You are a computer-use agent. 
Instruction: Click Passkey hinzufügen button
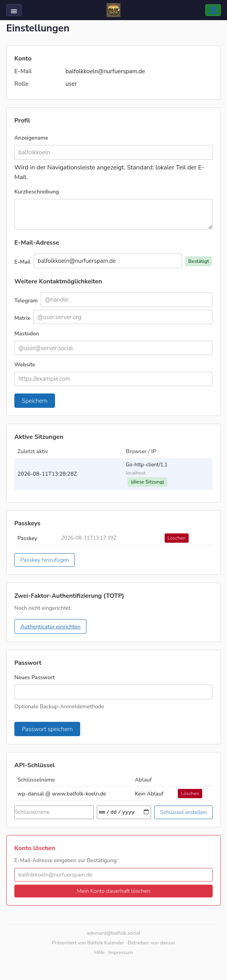click(45, 560)
